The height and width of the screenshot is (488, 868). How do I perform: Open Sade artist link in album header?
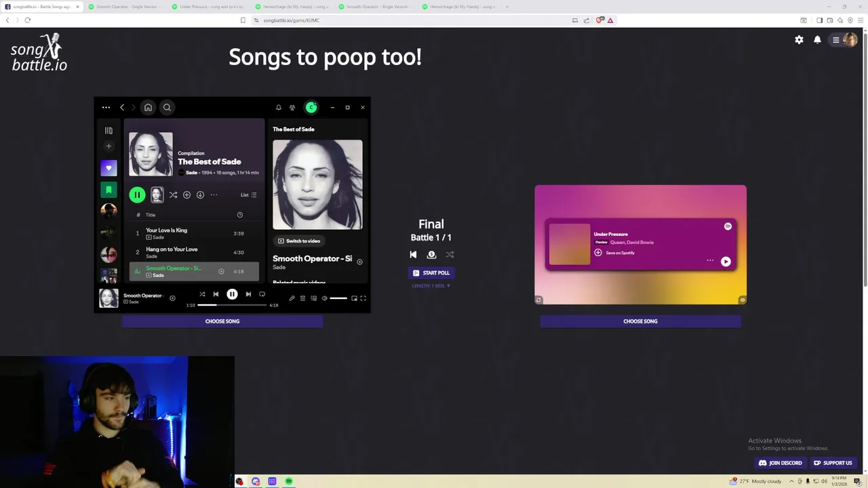192,173
